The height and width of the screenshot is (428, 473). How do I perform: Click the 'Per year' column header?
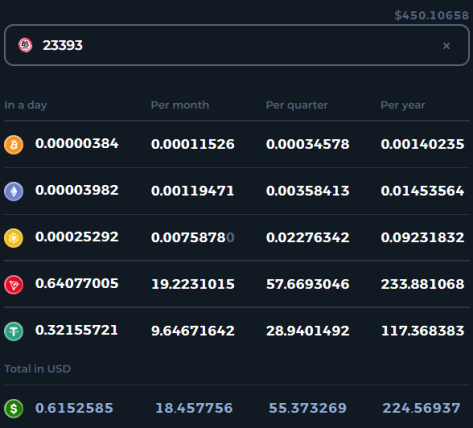coord(403,105)
